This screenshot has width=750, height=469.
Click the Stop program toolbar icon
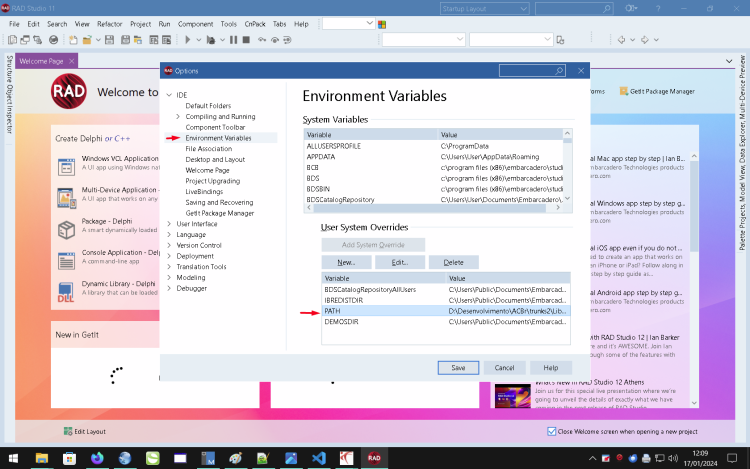pos(246,40)
